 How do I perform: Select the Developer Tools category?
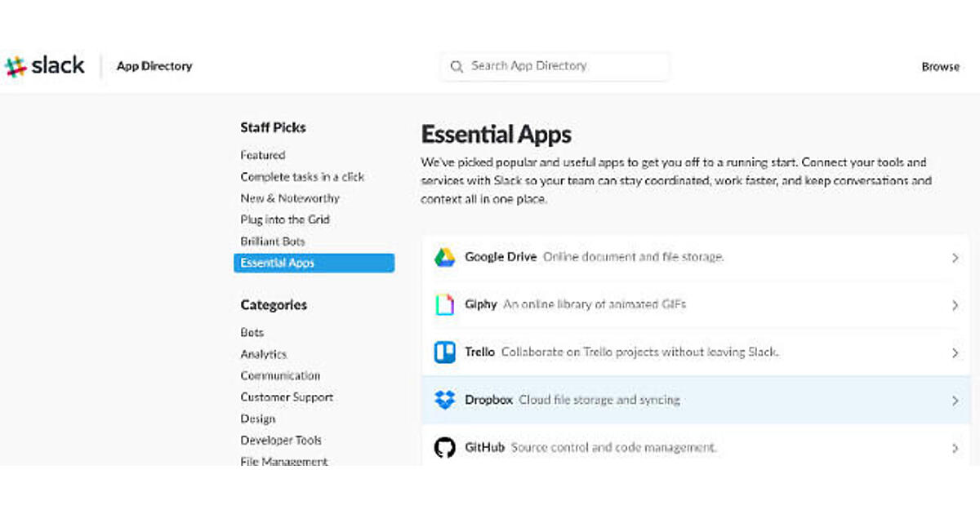pos(281,440)
